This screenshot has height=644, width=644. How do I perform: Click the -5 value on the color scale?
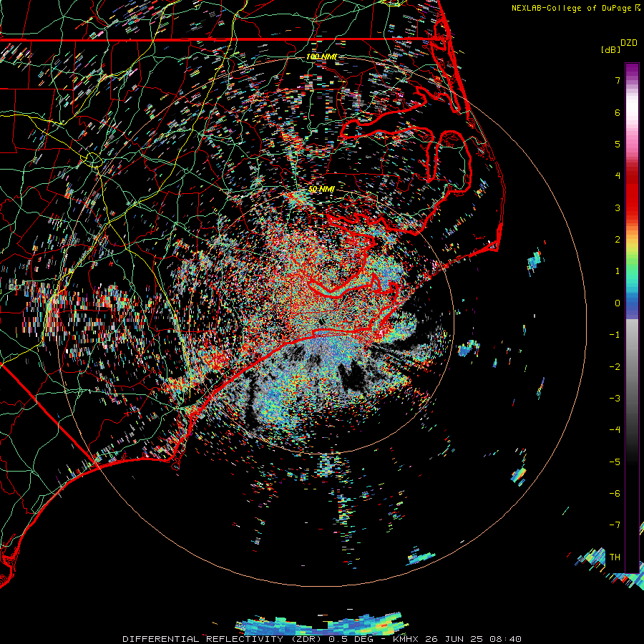tap(615, 462)
